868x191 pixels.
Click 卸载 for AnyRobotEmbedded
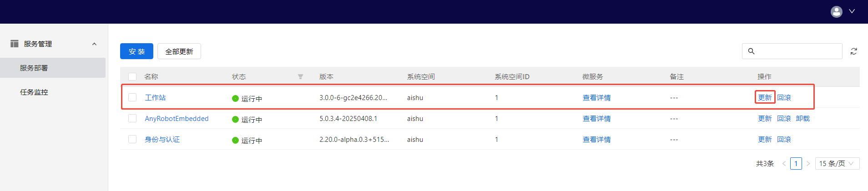tap(803, 118)
